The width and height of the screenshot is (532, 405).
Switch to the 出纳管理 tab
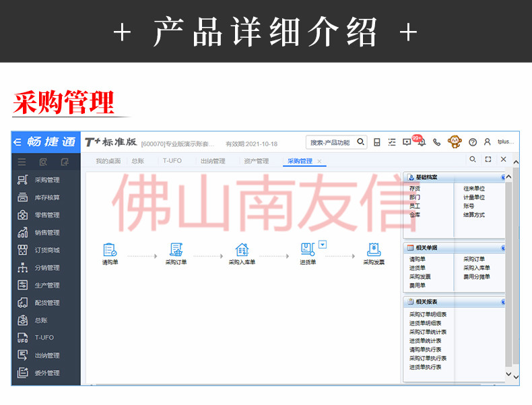[x=213, y=161]
